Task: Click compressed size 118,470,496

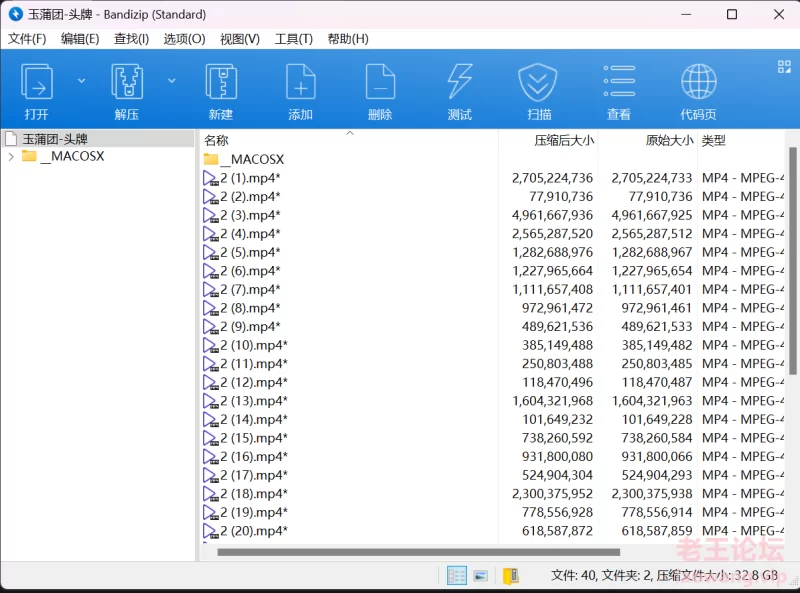Action: pyautogui.click(x=557, y=383)
